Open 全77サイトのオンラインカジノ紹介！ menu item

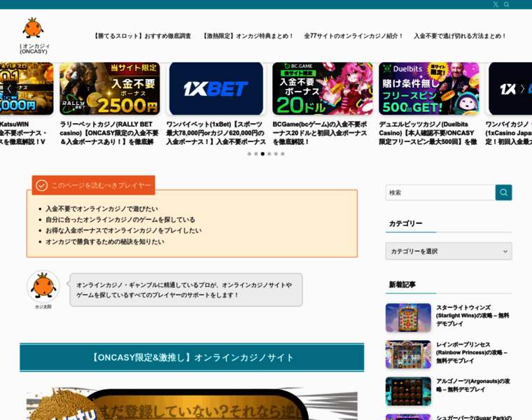pyautogui.click(x=353, y=36)
